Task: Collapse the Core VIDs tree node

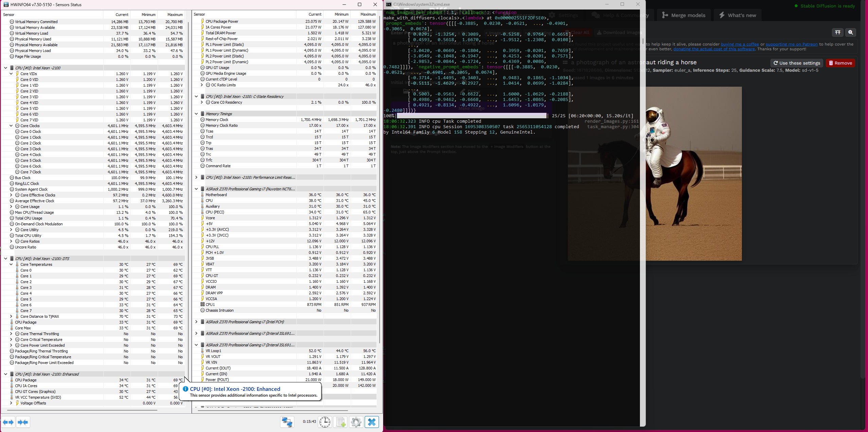Action: click(11, 74)
